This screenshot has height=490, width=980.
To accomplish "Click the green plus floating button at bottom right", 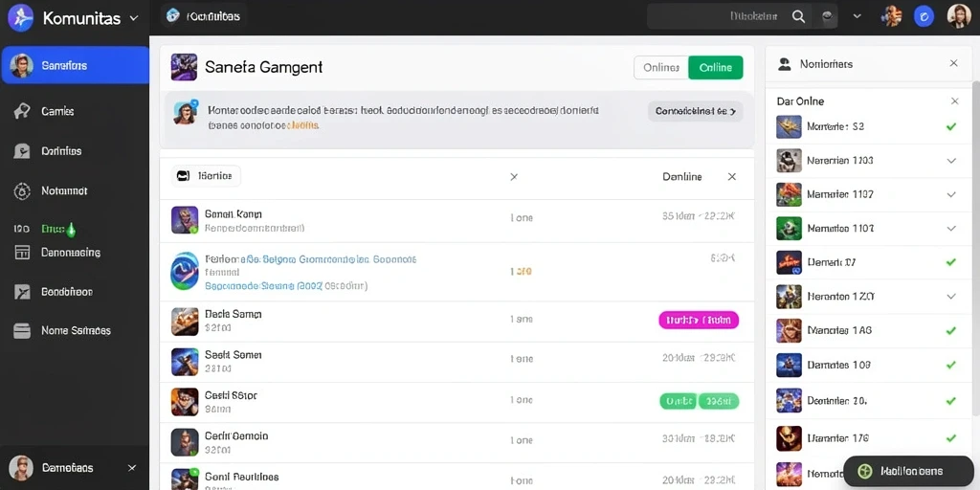I will tap(910, 471).
